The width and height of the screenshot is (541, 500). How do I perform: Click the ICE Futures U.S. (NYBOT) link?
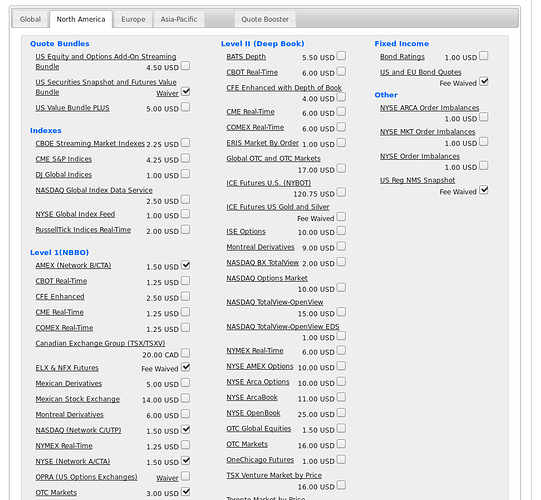coord(268,183)
